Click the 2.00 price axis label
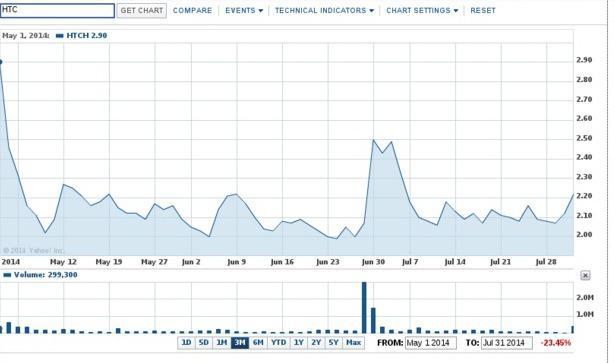 584,235
